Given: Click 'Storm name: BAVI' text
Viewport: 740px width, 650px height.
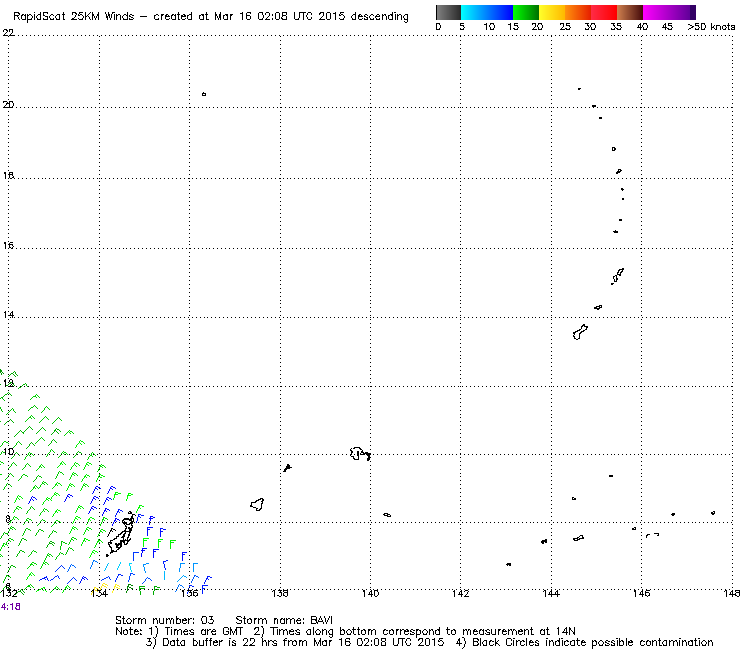Looking at the screenshot, I should click(x=284, y=620).
